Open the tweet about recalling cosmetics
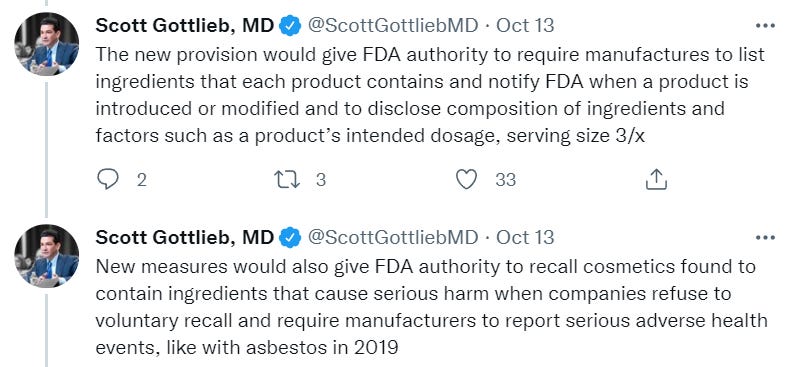Screen dimensions: 798x367 [431, 307]
